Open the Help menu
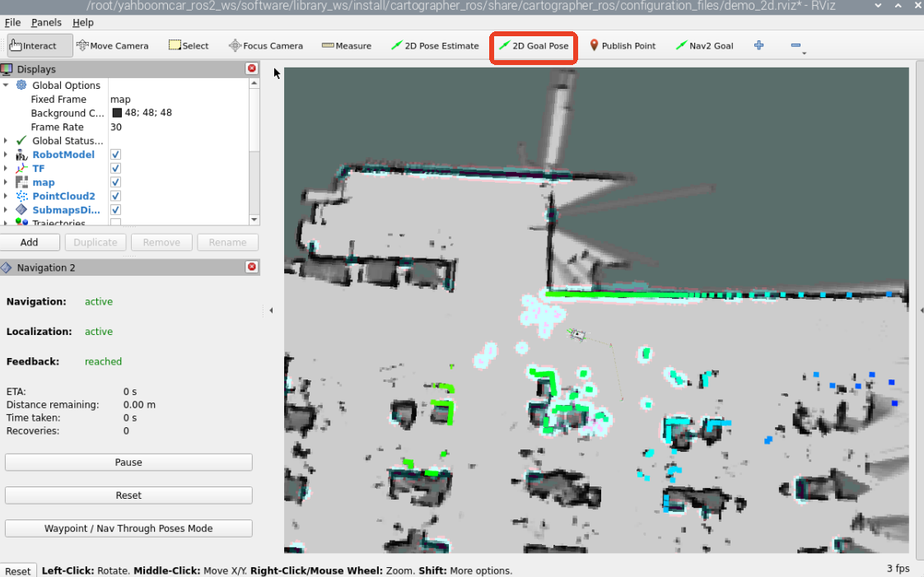Screen dimensions: 924x577 (x=83, y=22)
